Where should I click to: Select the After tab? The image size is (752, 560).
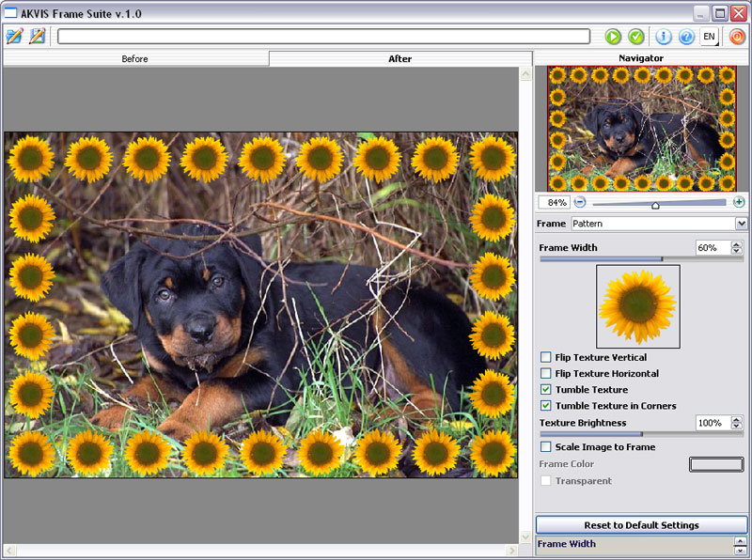tap(400, 59)
